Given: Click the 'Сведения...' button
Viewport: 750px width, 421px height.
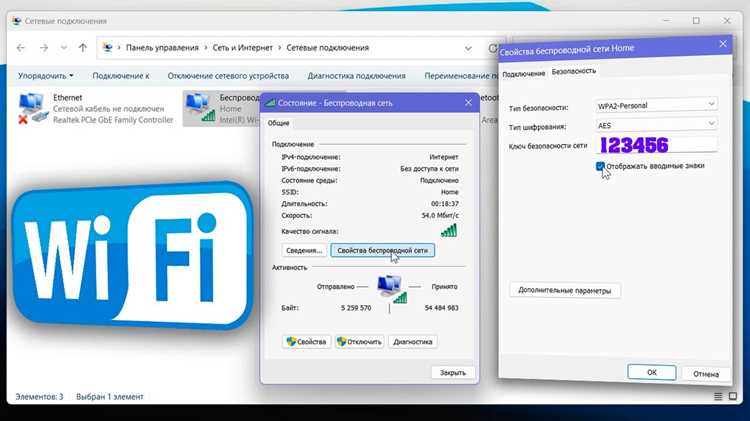Looking at the screenshot, I should click(304, 250).
